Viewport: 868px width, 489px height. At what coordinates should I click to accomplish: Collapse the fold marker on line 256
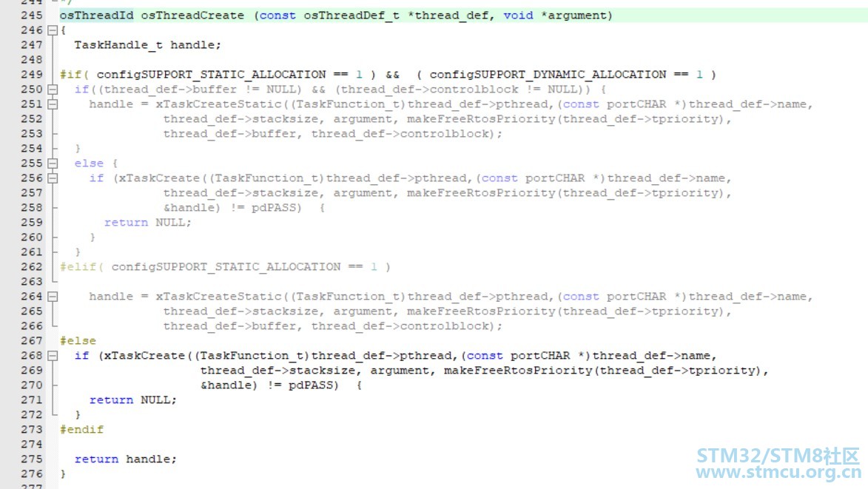click(x=53, y=178)
